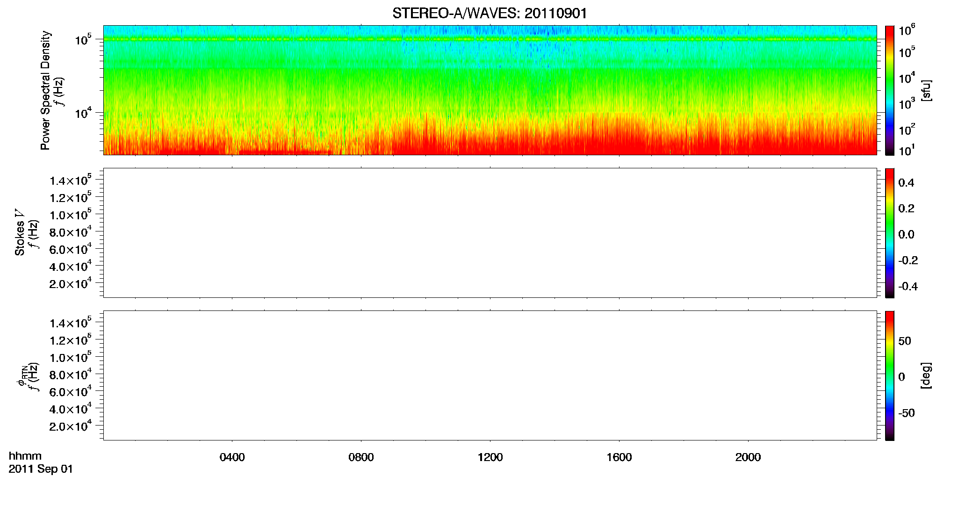The width and height of the screenshot is (980, 505).
Task: Click the 1200 time tick label
Action: pos(490,457)
